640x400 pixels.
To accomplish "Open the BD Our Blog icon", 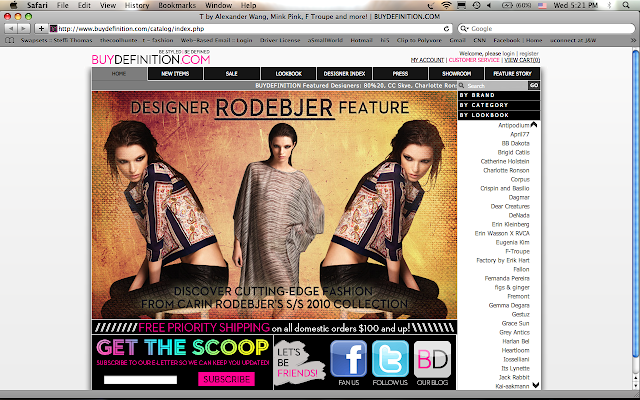I will (432, 359).
